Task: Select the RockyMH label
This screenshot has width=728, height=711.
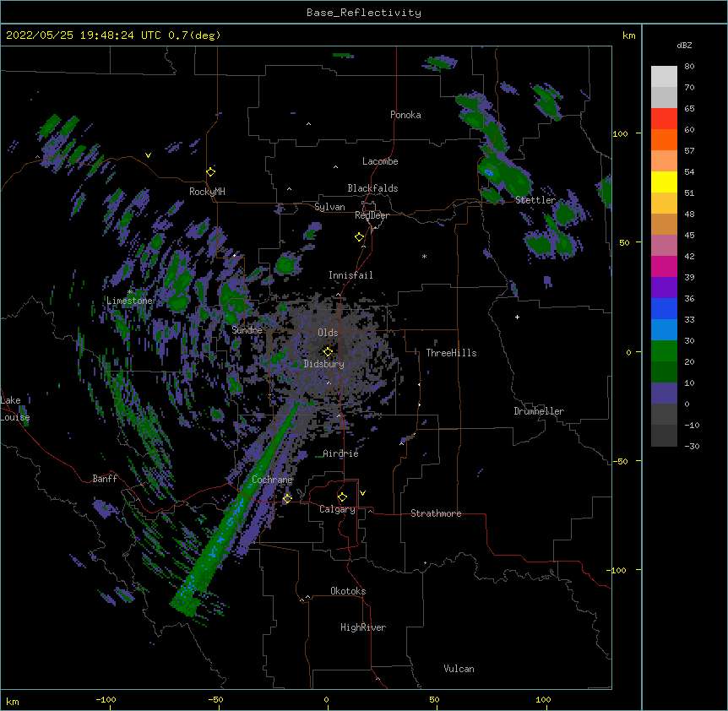Action: tap(207, 192)
